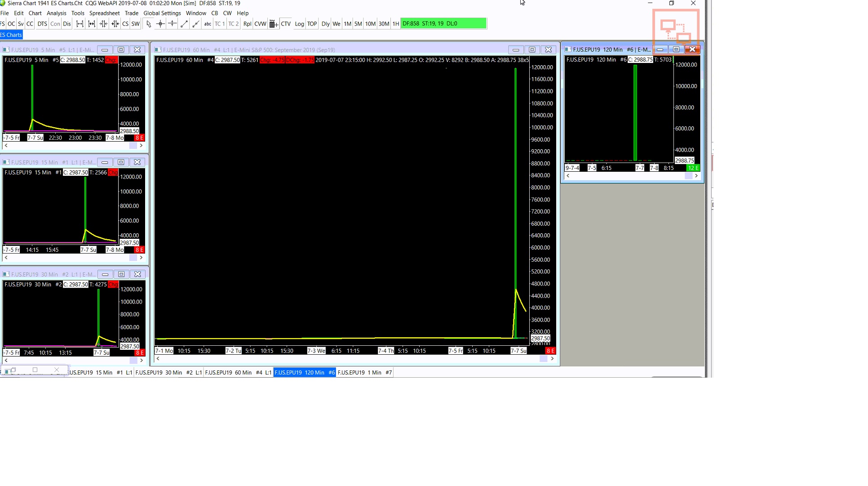This screenshot has width=868, height=486.
Task: Click the green DF:858 status bar
Action: 443,23
